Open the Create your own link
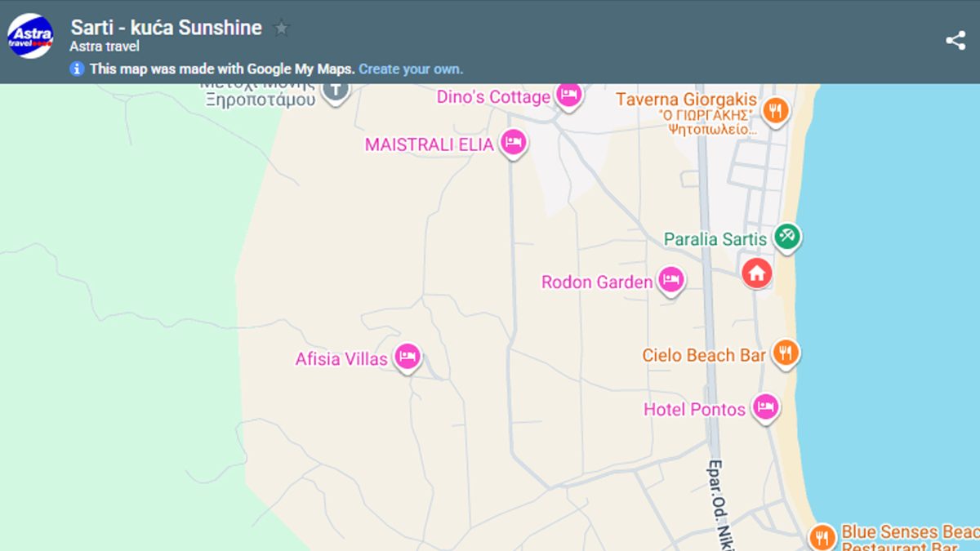This screenshot has height=551, width=980. (x=410, y=69)
